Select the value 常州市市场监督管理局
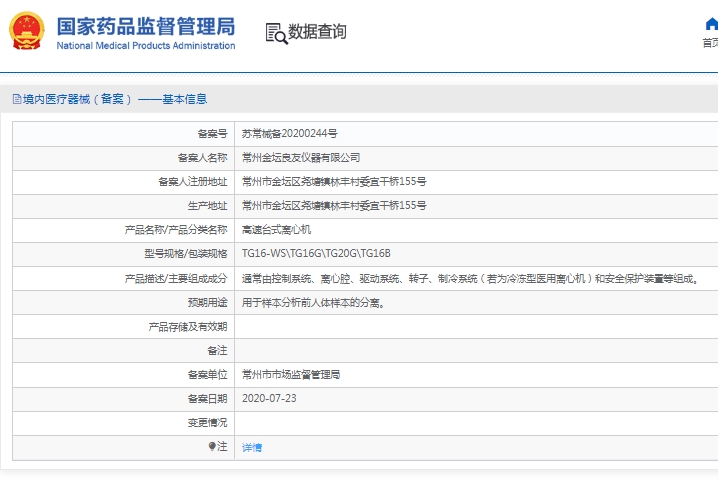Image resolution: width=718 pixels, height=480 pixels. (291, 375)
